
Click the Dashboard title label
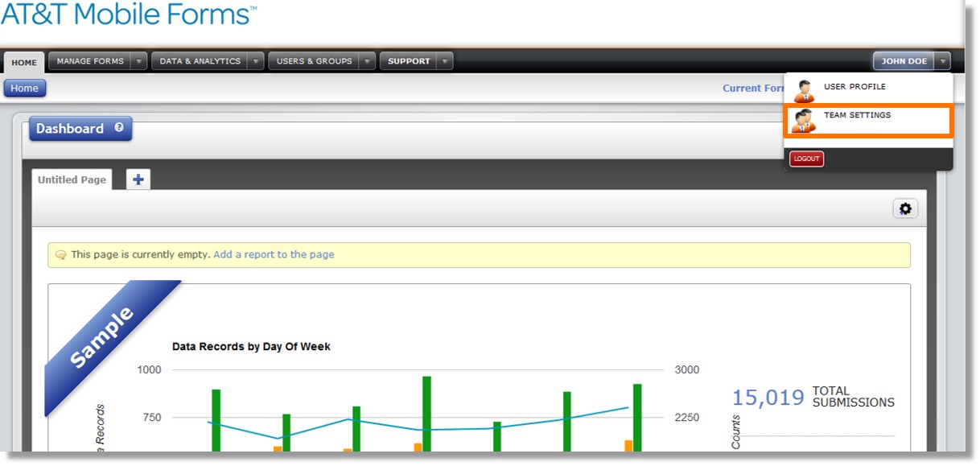pos(70,129)
